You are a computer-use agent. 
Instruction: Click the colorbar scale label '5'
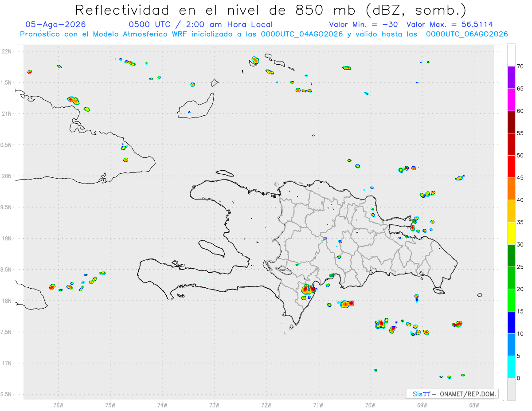tap(519, 356)
